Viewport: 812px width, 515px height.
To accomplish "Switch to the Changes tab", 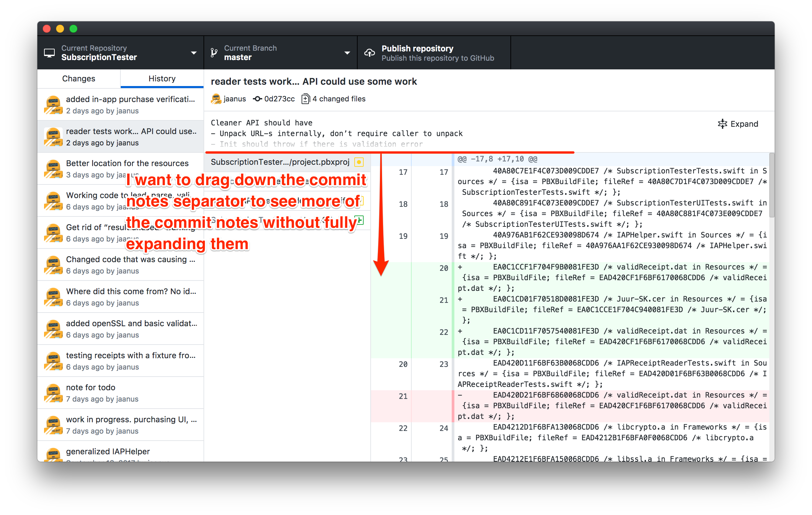I will pos(79,78).
